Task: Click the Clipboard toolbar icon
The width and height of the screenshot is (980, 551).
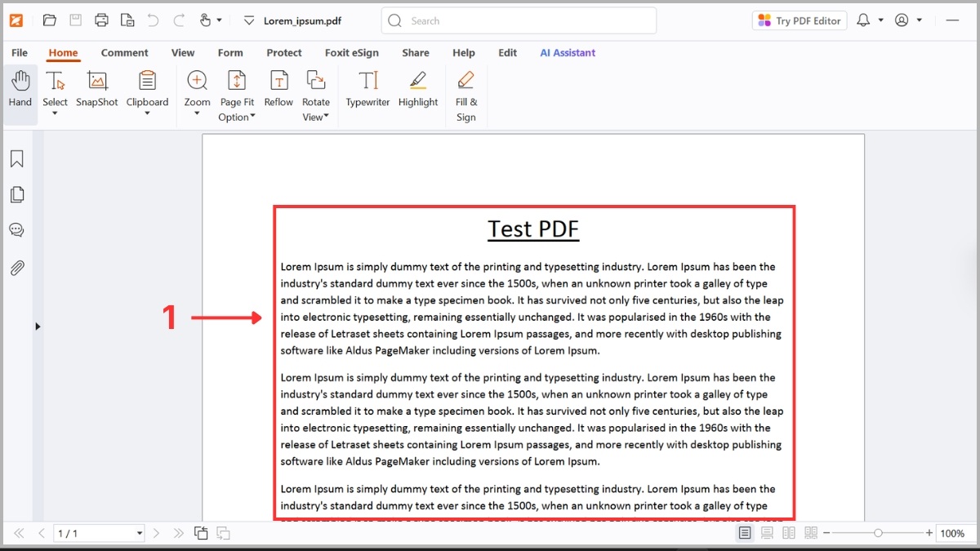Action: [147, 88]
